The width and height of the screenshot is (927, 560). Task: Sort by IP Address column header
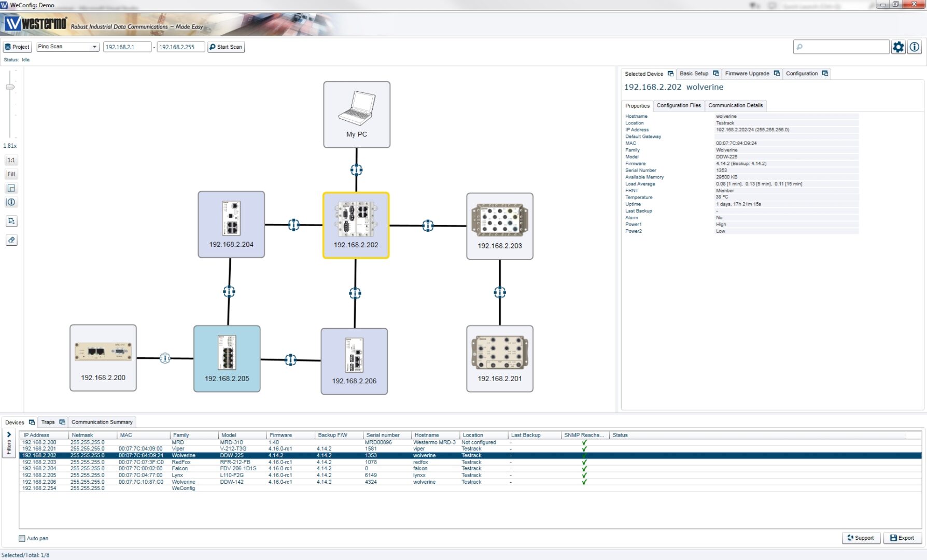(44, 435)
